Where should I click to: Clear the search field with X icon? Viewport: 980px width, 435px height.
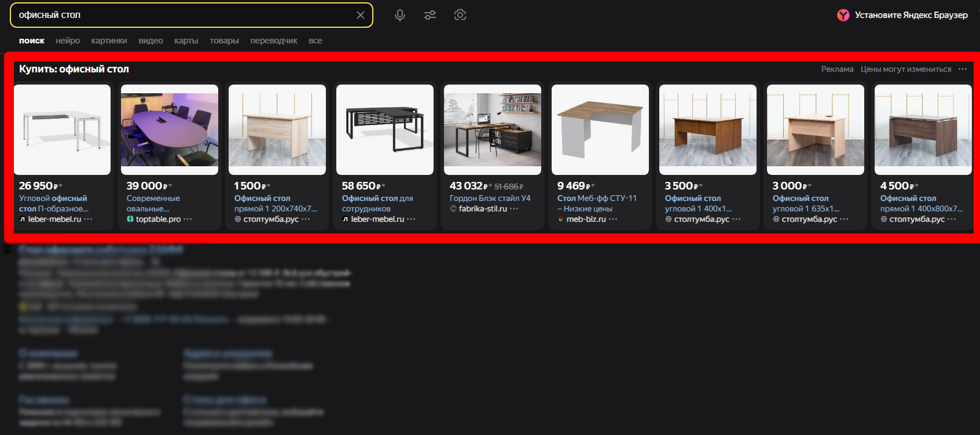361,15
